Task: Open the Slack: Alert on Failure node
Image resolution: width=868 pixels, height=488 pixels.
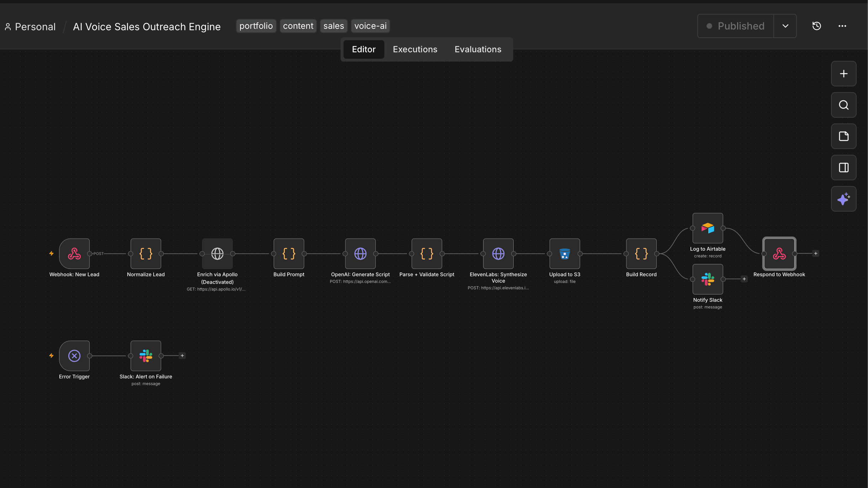Action: click(x=146, y=356)
